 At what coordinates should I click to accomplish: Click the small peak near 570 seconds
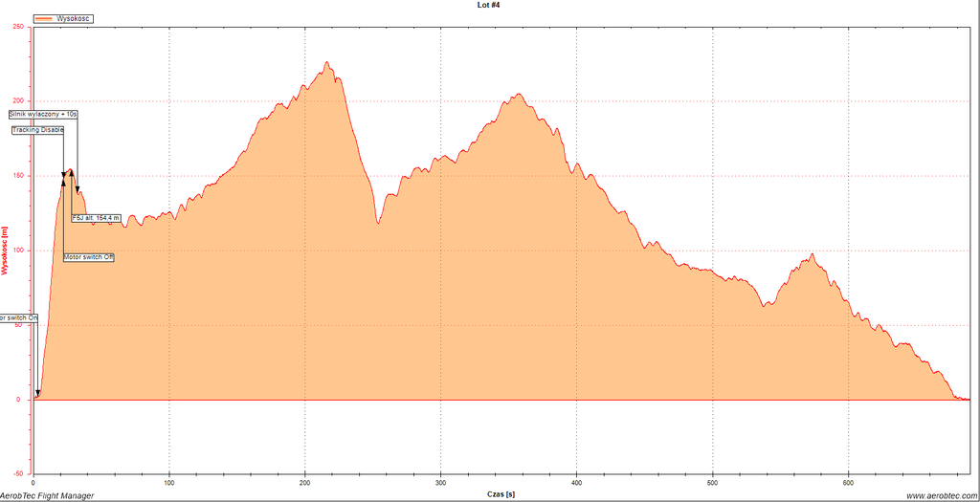click(812, 255)
